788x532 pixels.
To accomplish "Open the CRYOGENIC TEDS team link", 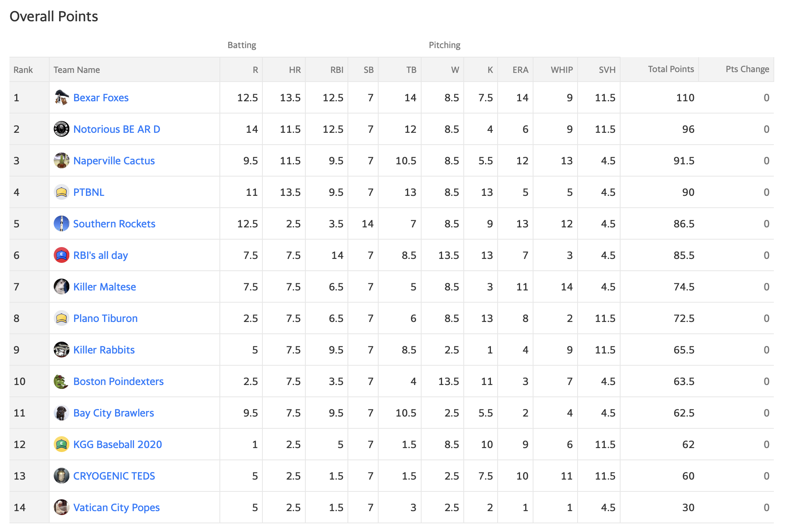I will (114, 476).
